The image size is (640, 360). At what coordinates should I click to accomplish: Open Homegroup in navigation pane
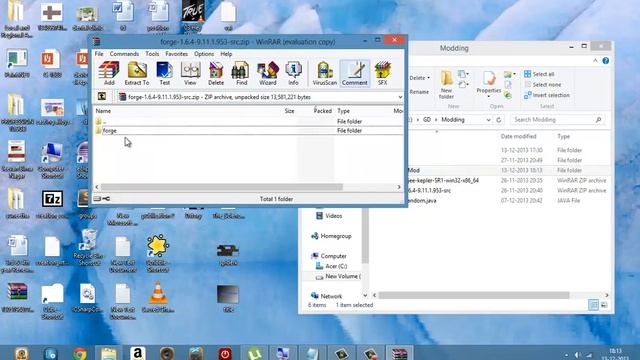pos(331,236)
